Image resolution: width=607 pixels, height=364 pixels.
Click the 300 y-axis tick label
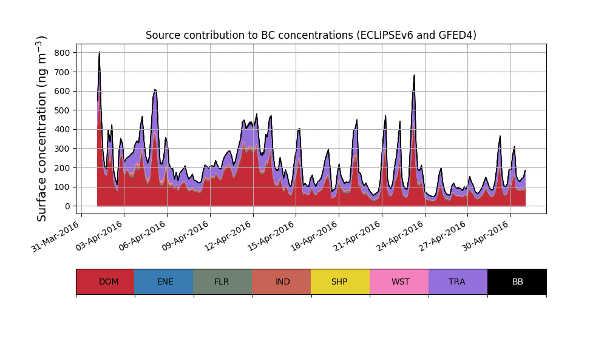click(62, 149)
